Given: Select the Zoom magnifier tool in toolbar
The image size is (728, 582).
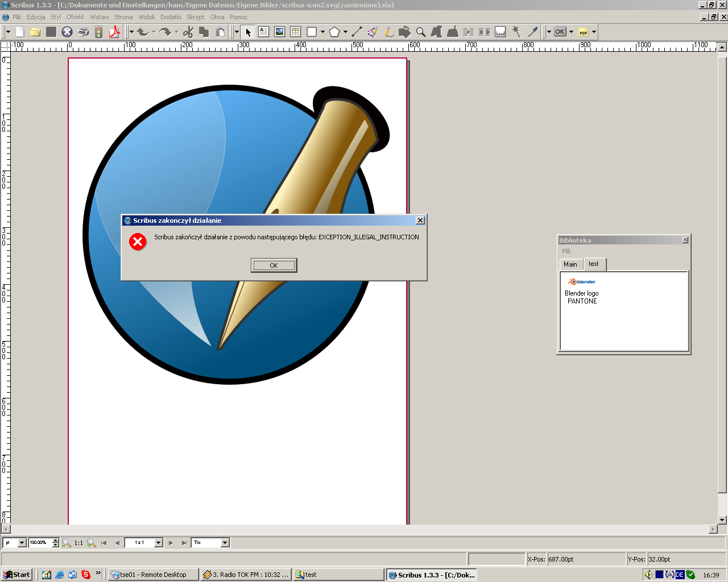Looking at the screenshot, I should pyautogui.click(x=421, y=32).
